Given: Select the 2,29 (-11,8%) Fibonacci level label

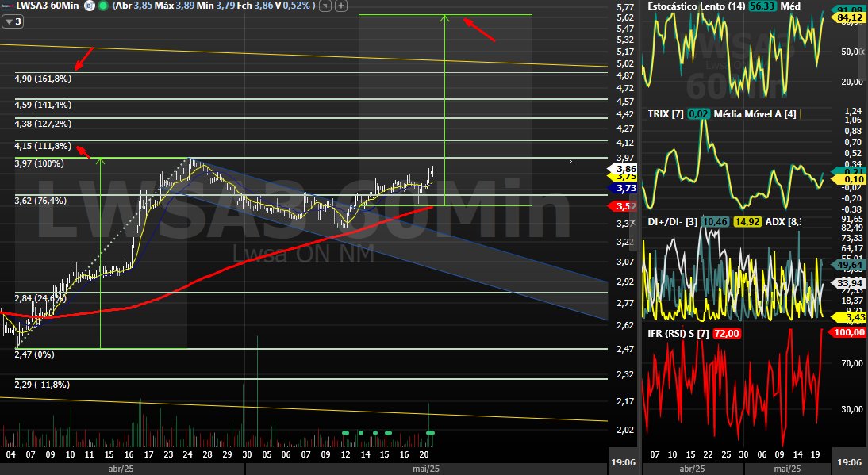Looking at the screenshot, I should (42, 385).
